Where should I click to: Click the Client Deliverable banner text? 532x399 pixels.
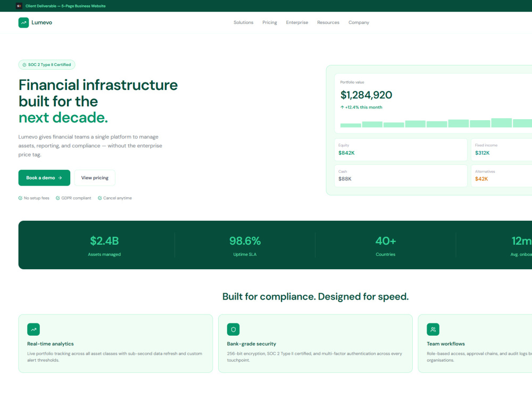(x=65, y=6)
